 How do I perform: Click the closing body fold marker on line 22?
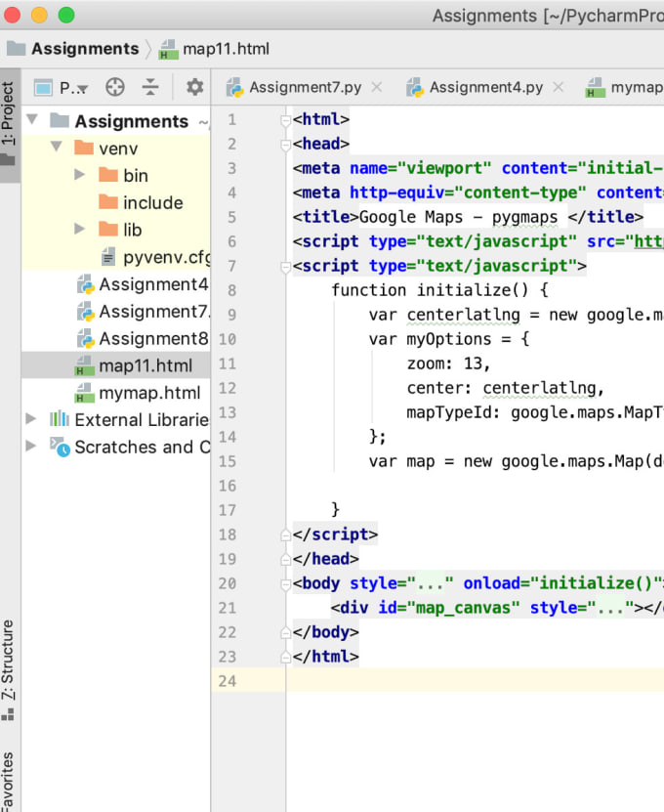285,633
